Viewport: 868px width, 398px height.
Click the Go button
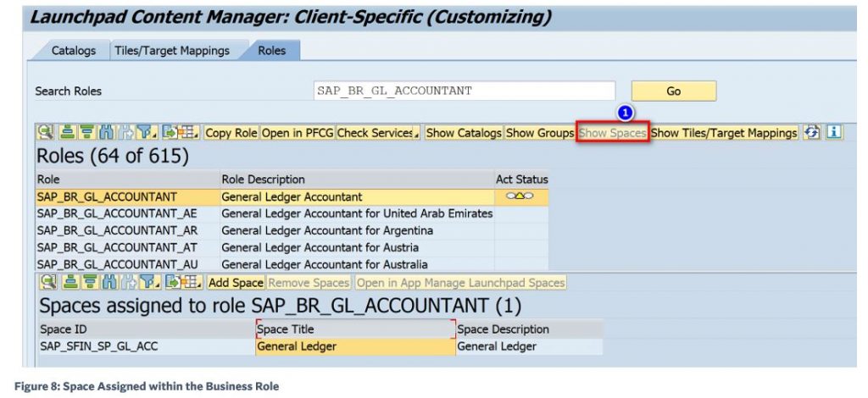[x=674, y=91]
